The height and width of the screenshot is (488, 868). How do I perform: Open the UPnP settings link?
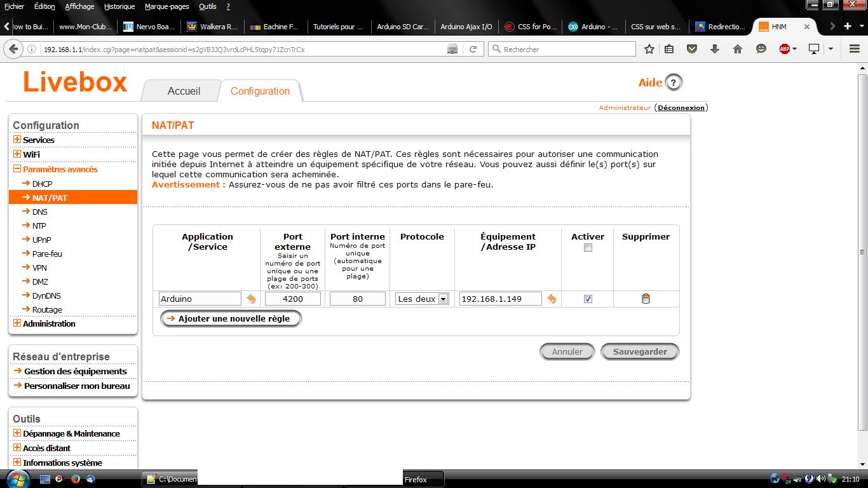click(x=41, y=240)
